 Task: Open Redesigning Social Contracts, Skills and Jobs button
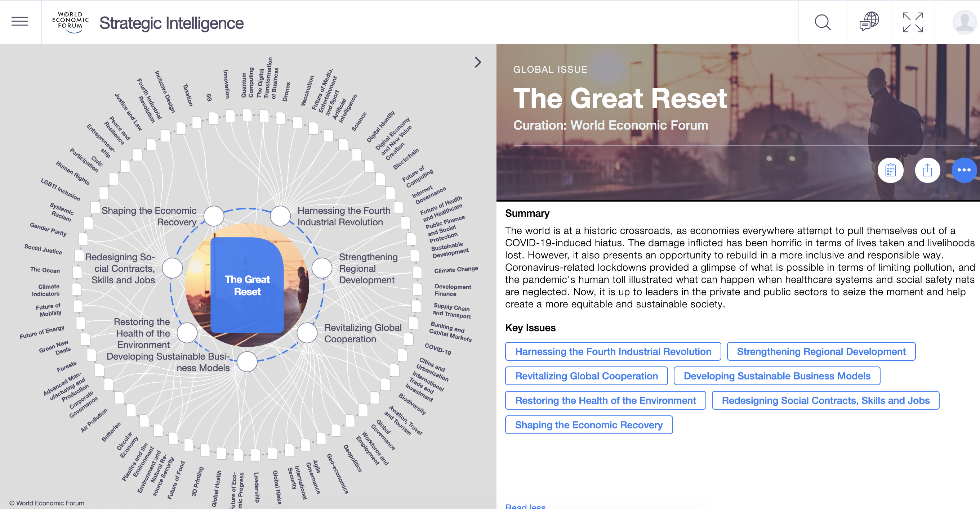825,400
